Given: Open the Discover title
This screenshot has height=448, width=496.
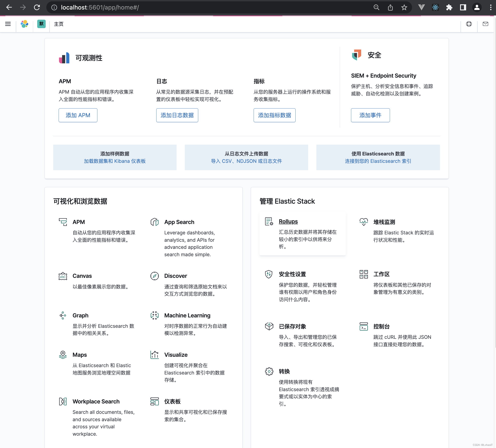Looking at the screenshot, I should pos(176,276).
